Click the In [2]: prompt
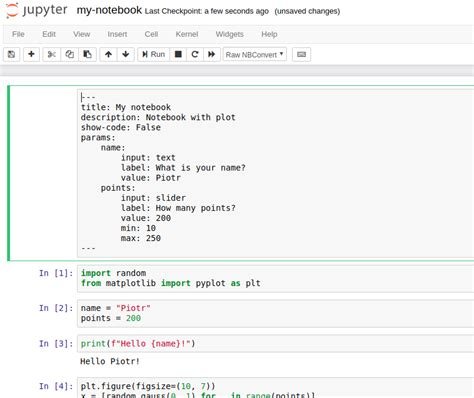474x398 pixels. pyautogui.click(x=56, y=308)
